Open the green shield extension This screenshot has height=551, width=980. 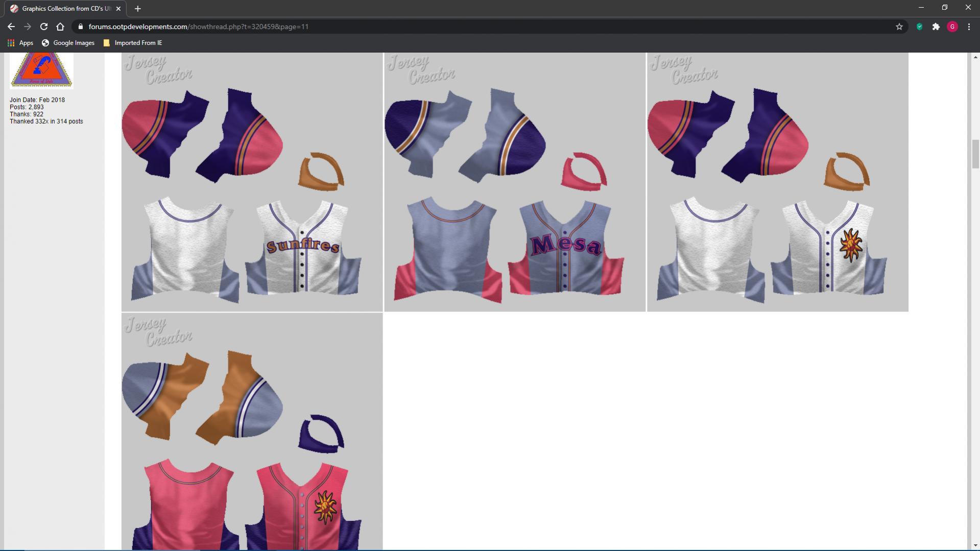919,27
